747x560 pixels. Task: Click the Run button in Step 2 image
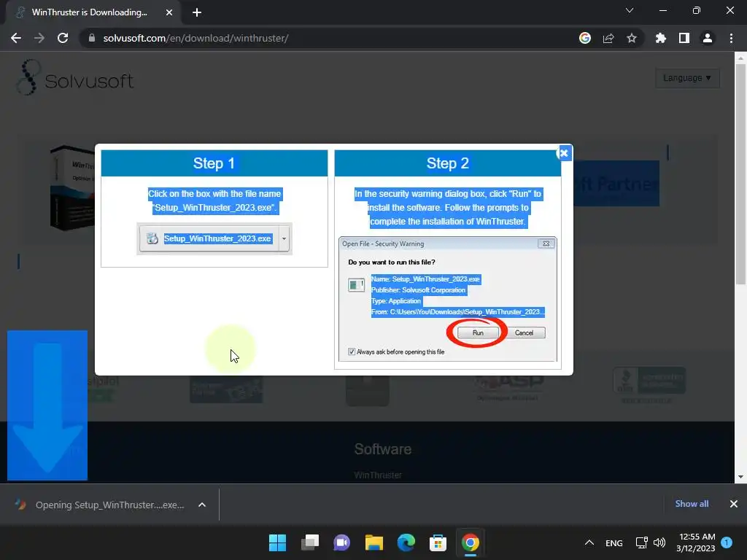478,332
